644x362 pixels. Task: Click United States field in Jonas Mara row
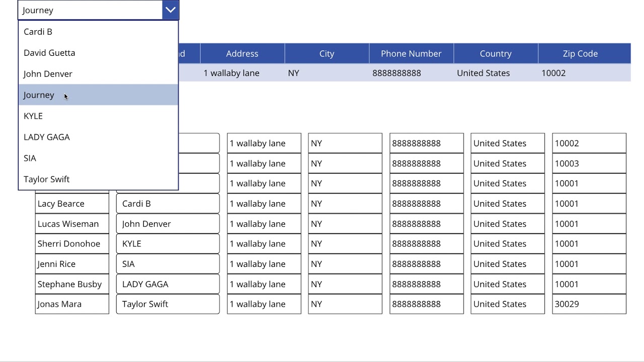tap(508, 304)
